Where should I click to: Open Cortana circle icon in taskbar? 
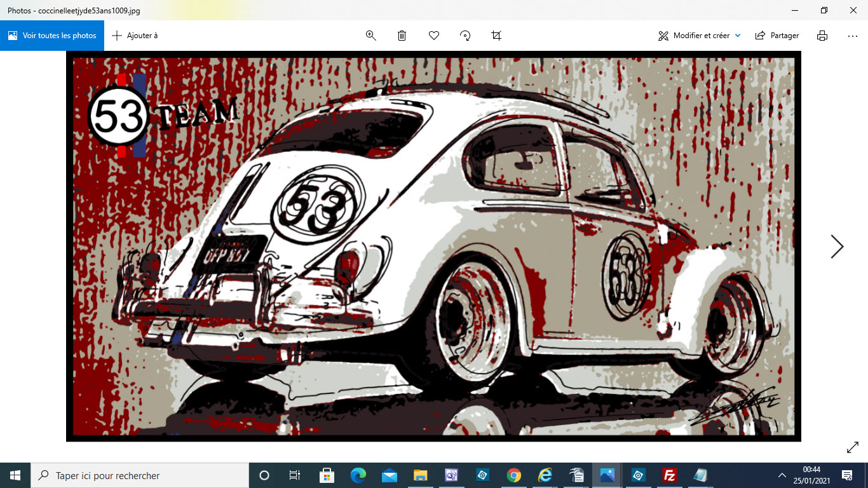point(264,475)
